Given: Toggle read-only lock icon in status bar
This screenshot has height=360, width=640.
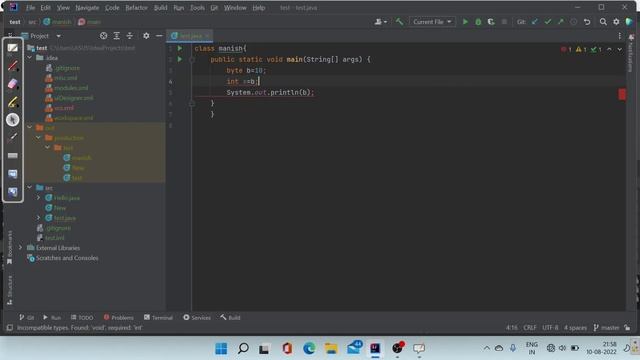Looking at the screenshot, I should [627, 327].
